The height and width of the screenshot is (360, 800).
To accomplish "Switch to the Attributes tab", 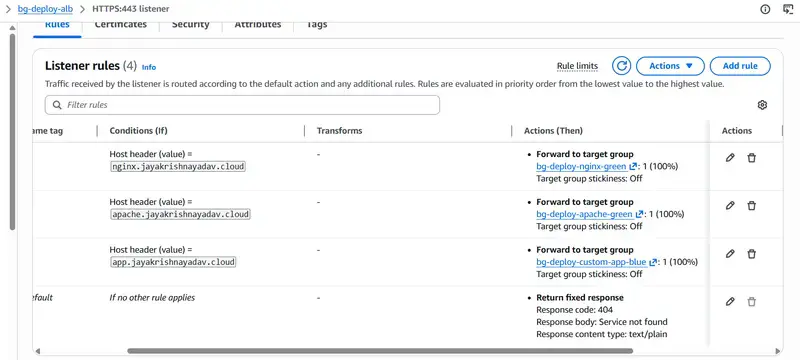I will 258,25.
